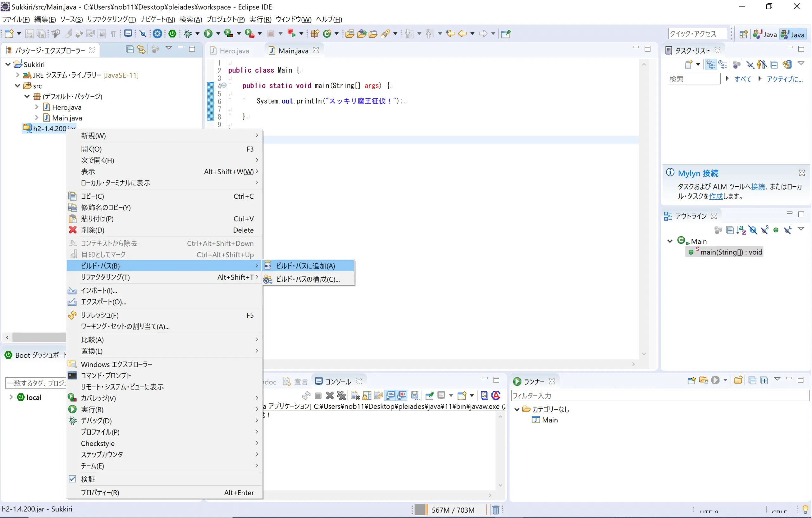
Task: Open the Window menu in the menu bar
Action: pos(293,19)
